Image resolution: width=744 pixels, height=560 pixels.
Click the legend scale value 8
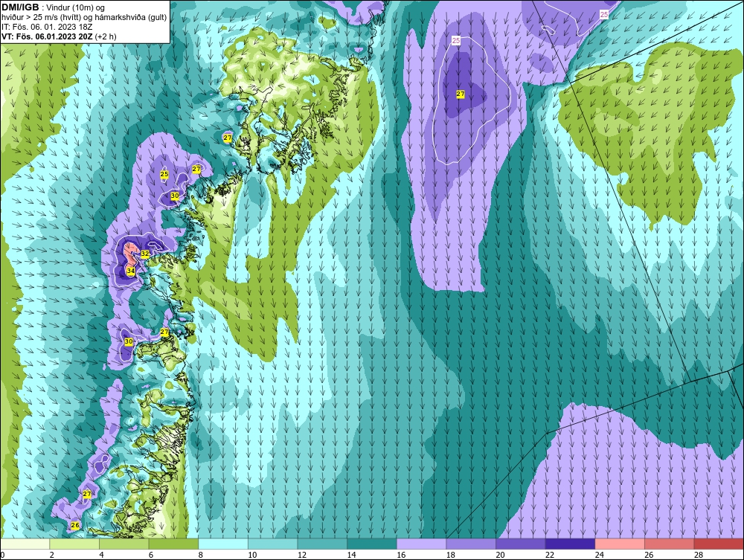pyautogui.click(x=200, y=555)
